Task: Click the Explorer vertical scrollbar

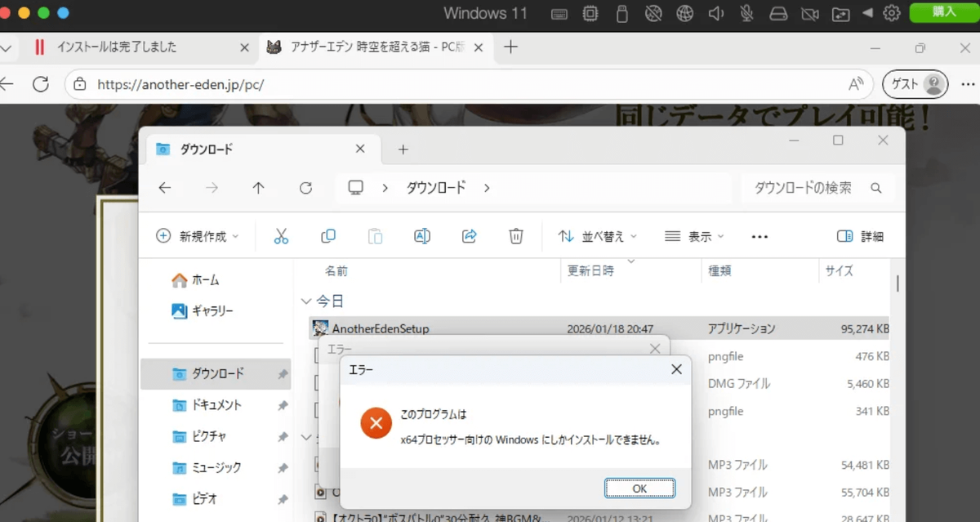Action: click(898, 283)
